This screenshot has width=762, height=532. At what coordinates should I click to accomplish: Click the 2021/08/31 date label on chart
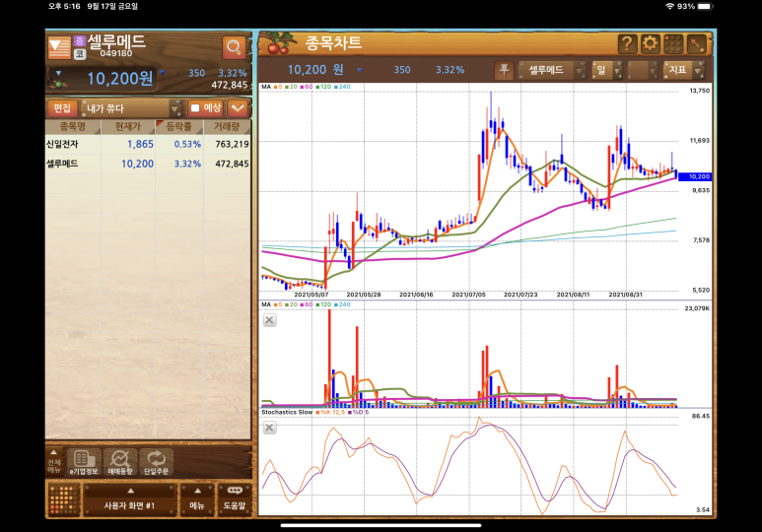coord(625,295)
